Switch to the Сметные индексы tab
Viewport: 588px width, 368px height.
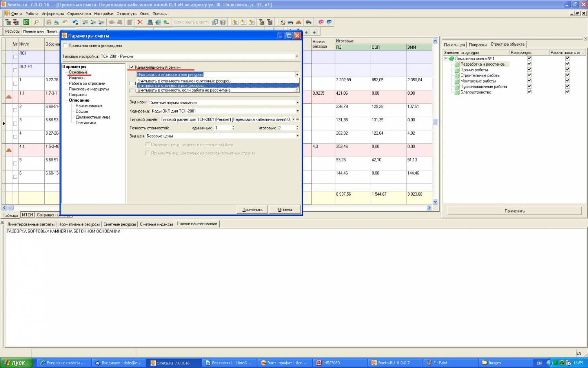pyautogui.click(x=156, y=224)
